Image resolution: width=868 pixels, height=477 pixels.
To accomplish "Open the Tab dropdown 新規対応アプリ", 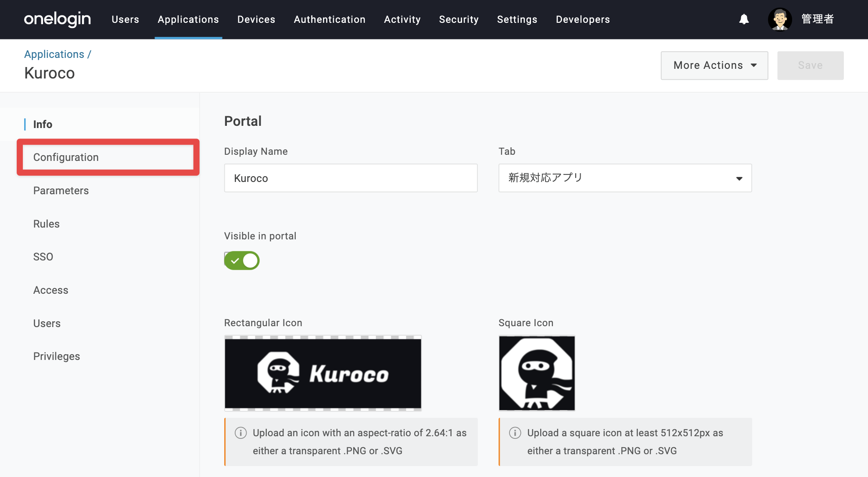I will coord(625,178).
